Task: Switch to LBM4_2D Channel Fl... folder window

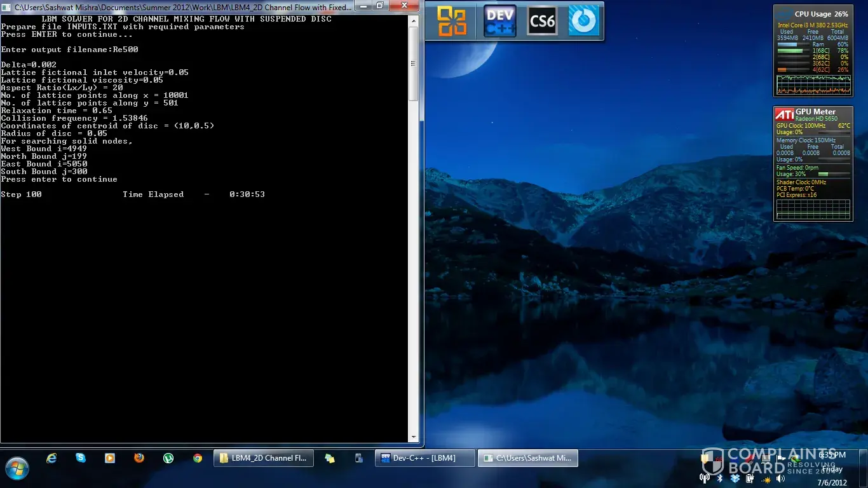Action: pos(263,458)
